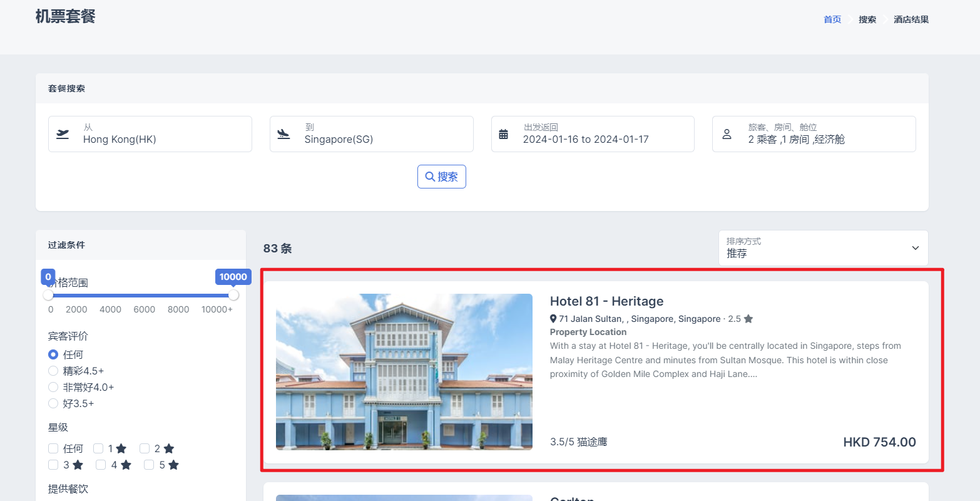The image size is (980, 501).
Task: Open the Hotel 81 - Heritage title
Action: [606, 301]
